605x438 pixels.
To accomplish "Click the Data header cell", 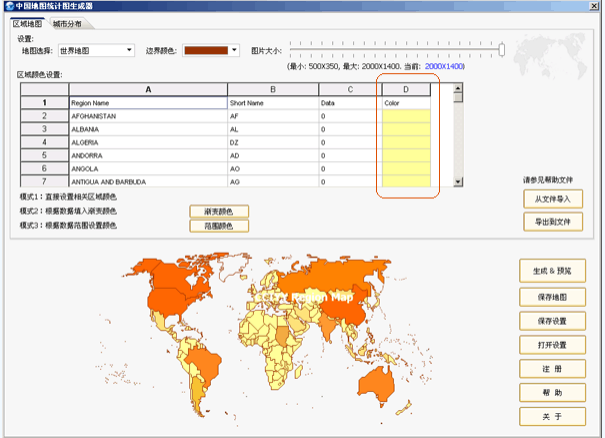I will tap(350, 103).
